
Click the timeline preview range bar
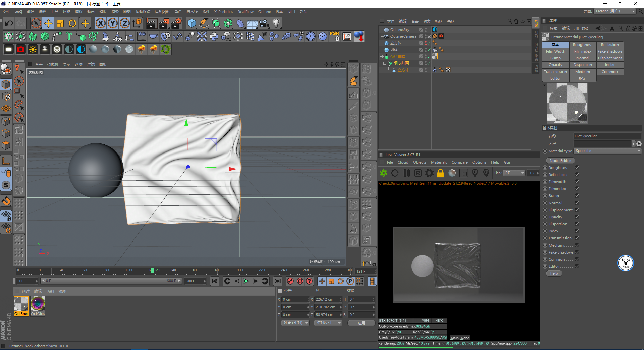pyautogui.click(x=111, y=281)
